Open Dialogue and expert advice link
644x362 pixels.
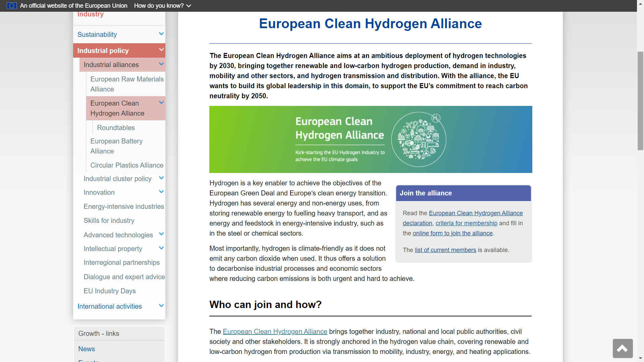(124, 277)
